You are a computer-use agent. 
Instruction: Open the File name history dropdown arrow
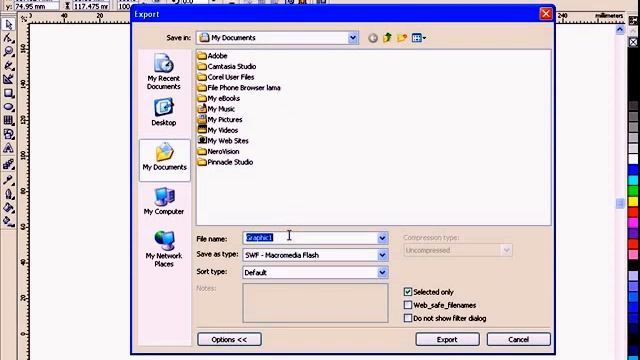(x=382, y=238)
